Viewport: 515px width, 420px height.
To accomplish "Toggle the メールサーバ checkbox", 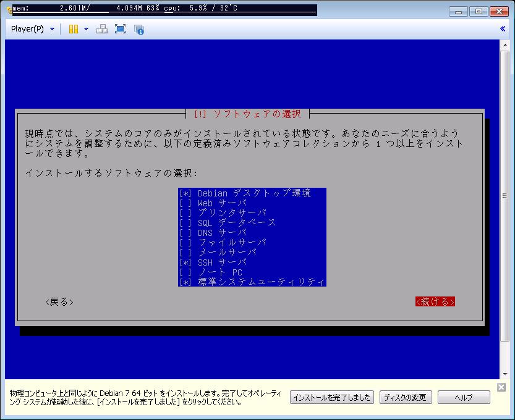I will click(x=185, y=253).
